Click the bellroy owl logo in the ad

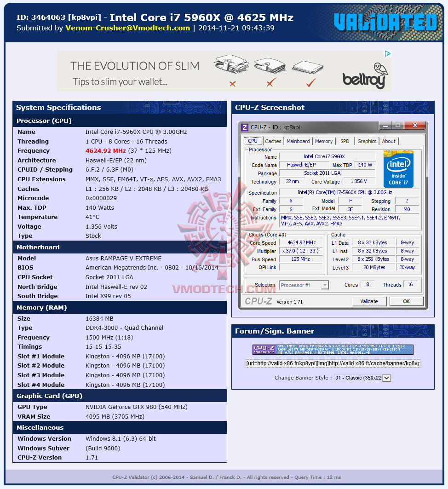click(365, 76)
